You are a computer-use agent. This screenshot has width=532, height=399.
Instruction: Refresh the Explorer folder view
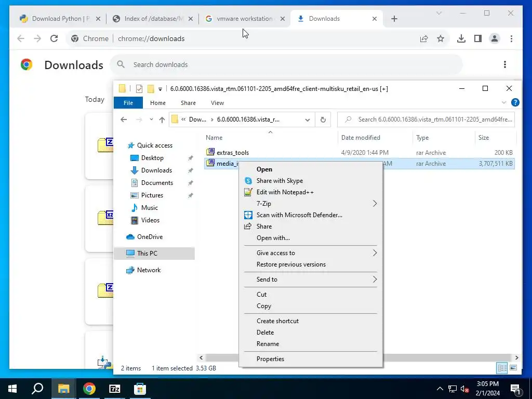[x=323, y=120]
